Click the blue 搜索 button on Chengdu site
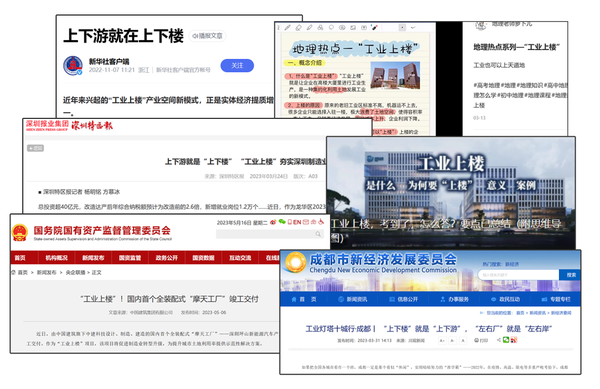This screenshot has width=600, height=389. [x=571, y=275]
